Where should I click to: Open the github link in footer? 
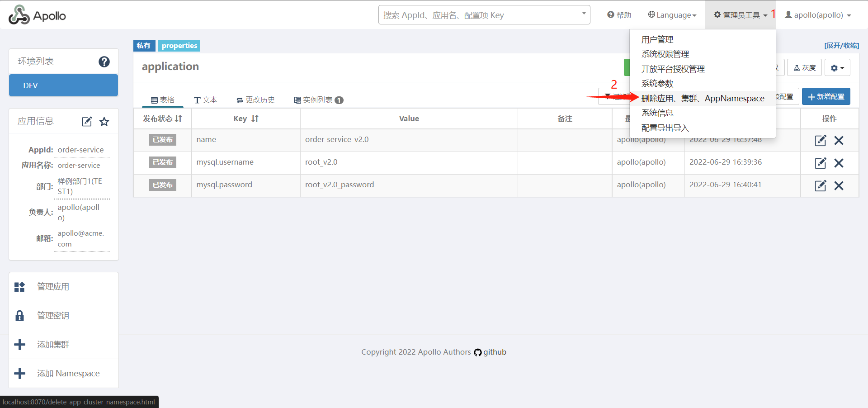490,352
